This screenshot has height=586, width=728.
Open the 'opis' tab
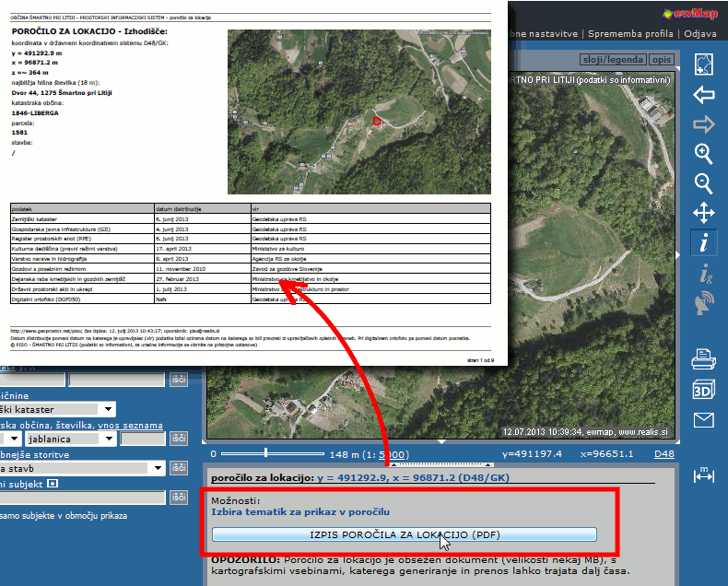click(x=661, y=59)
